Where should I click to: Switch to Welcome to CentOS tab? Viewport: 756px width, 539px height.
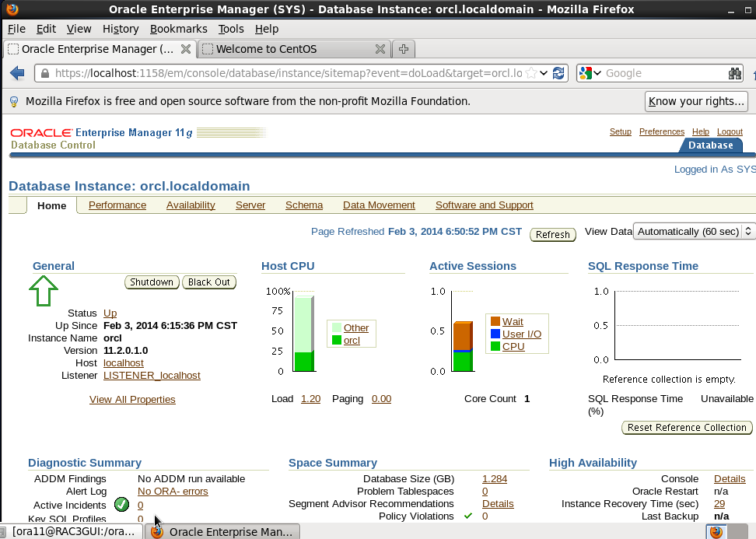pos(266,49)
